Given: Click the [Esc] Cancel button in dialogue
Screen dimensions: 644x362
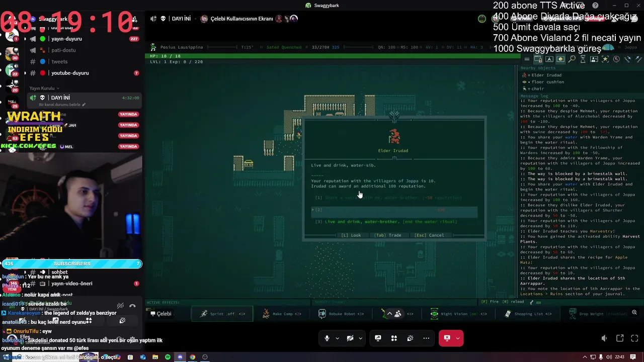Looking at the screenshot, I should 429,235.
